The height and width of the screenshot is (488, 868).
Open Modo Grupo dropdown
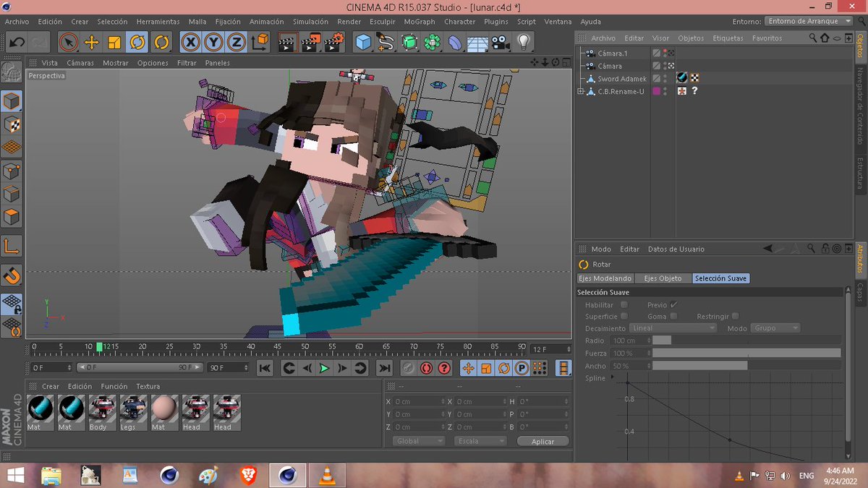coord(775,328)
